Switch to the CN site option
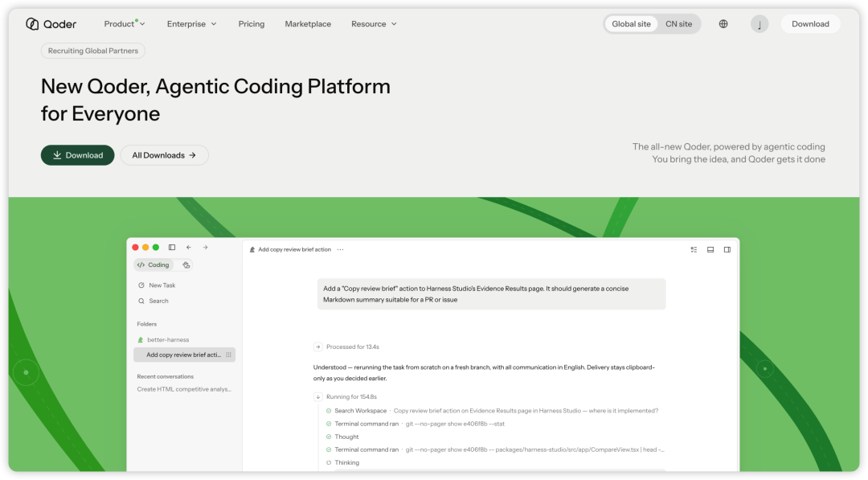The image size is (868, 480). pos(678,24)
